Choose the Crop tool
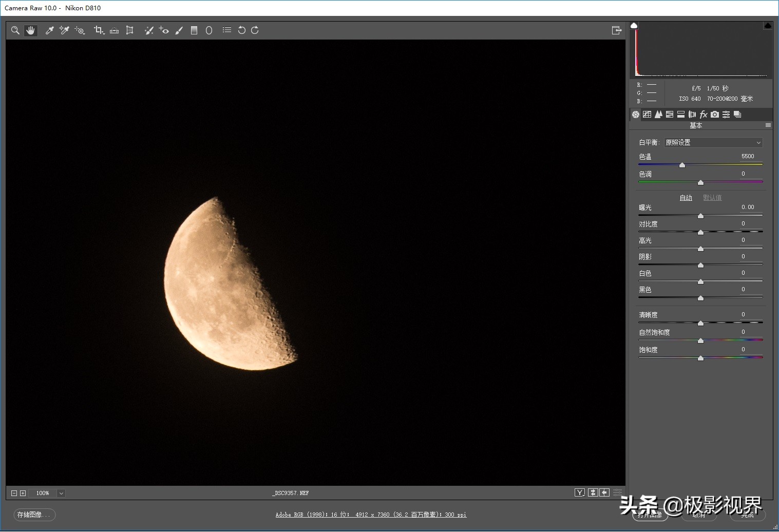 pos(99,31)
